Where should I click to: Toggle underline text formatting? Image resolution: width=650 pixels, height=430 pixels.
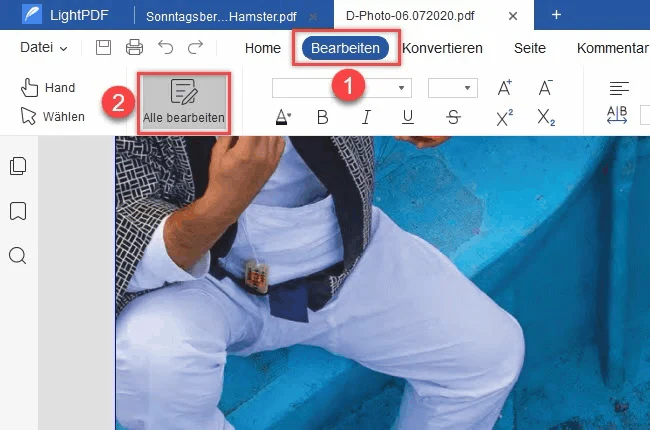point(408,118)
